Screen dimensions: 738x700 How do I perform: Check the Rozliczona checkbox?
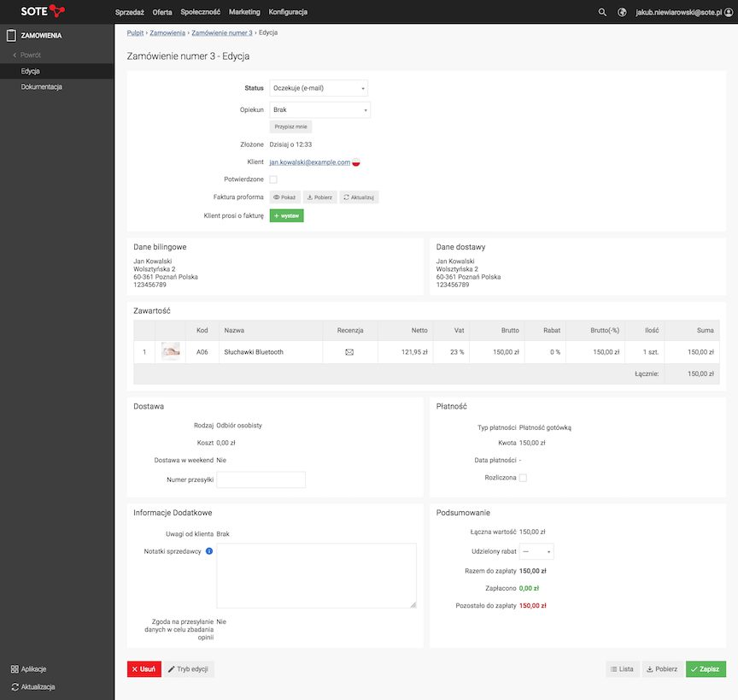(523, 478)
